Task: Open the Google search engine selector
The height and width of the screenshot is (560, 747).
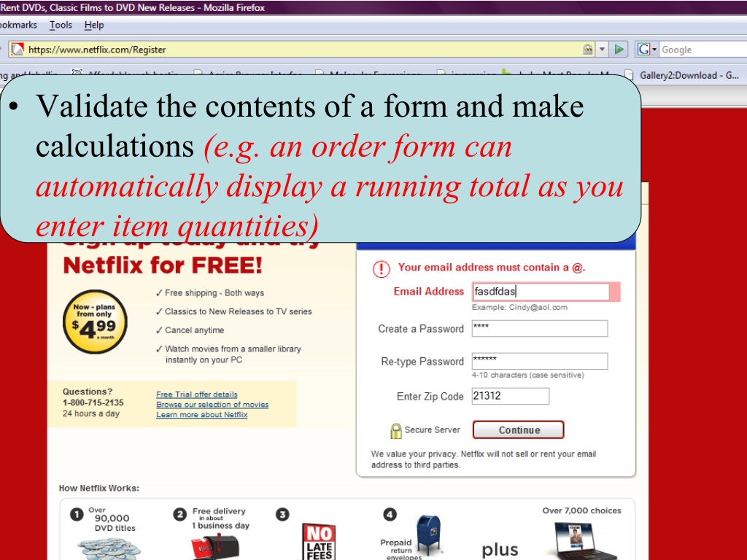Action: [x=647, y=49]
